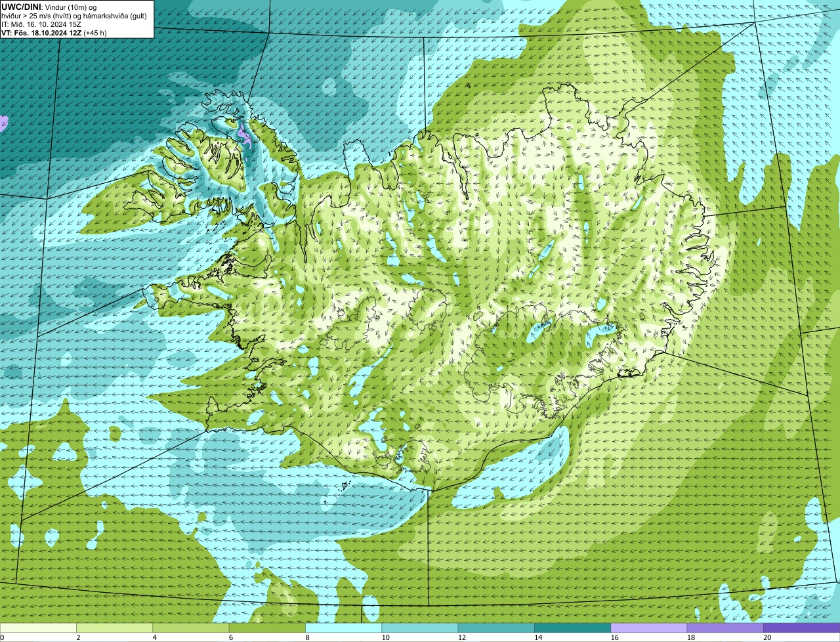Click the 18–20 m/s purple legend segment

725,628
